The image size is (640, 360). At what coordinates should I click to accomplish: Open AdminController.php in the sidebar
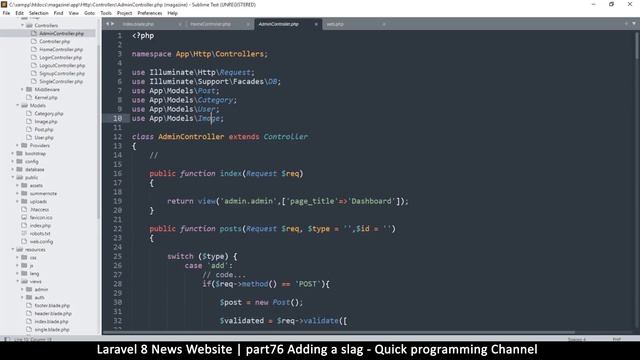pyautogui.click(x=61, y=33)
